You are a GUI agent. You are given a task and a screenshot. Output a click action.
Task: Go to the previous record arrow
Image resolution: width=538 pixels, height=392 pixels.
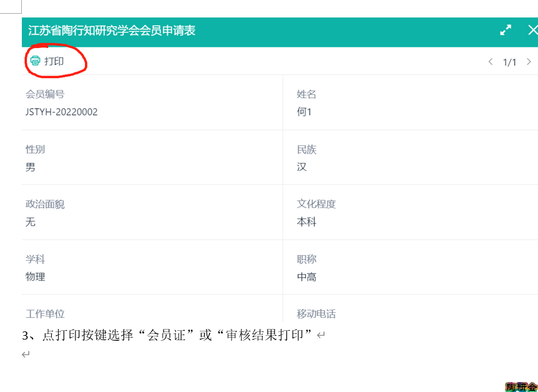pyautogui.click(x=491, y=62)
